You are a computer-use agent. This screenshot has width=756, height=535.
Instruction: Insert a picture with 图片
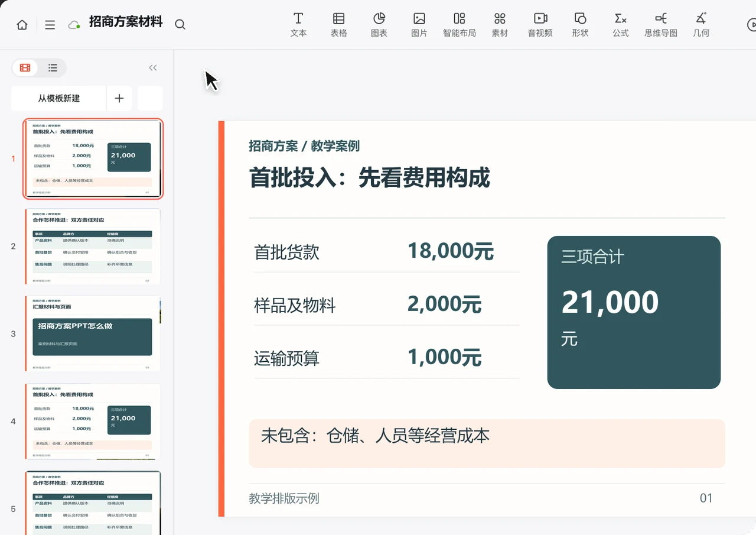tap(419, 25)
